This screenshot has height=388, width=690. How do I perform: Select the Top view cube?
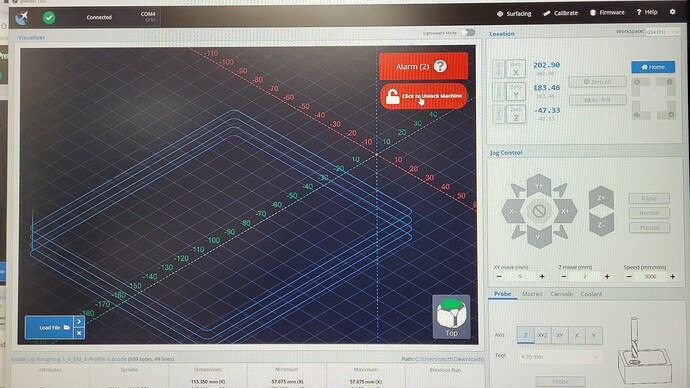click(x=451, y=317)
